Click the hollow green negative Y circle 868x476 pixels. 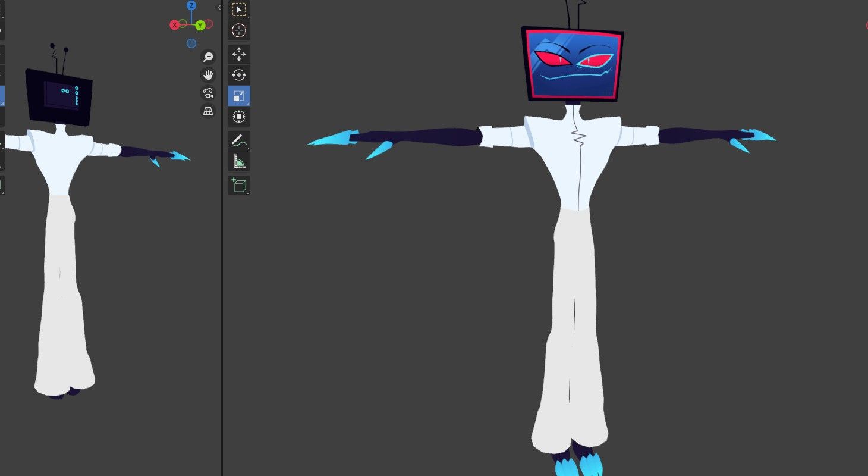(x=183, y=24)
